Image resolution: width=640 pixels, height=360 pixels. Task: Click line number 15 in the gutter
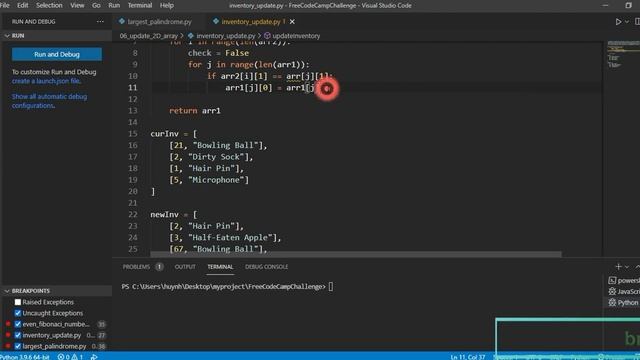coord(133,133)
